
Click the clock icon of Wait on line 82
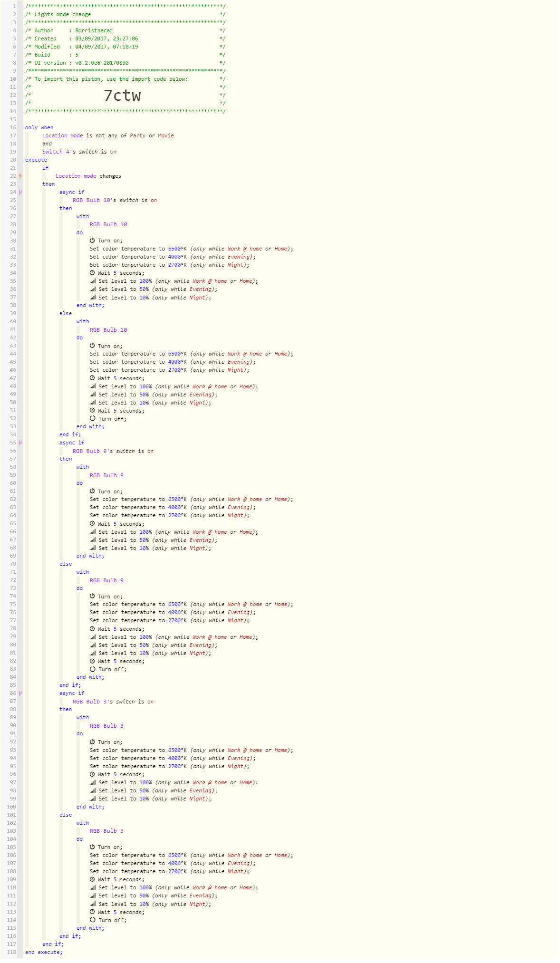point(92,661)
